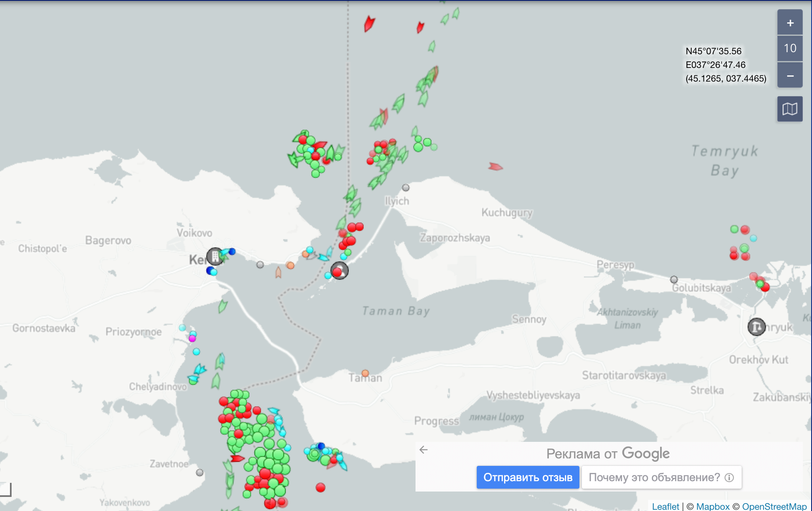Click the orange dot at Taman

coord(365,373)
